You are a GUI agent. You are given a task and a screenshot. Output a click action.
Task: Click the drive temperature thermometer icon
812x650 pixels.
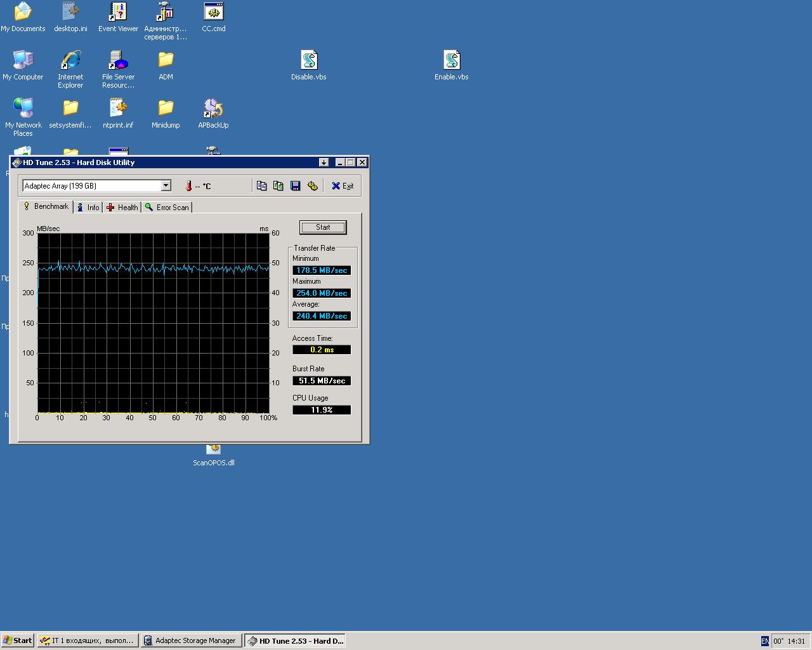coord(188,186)
